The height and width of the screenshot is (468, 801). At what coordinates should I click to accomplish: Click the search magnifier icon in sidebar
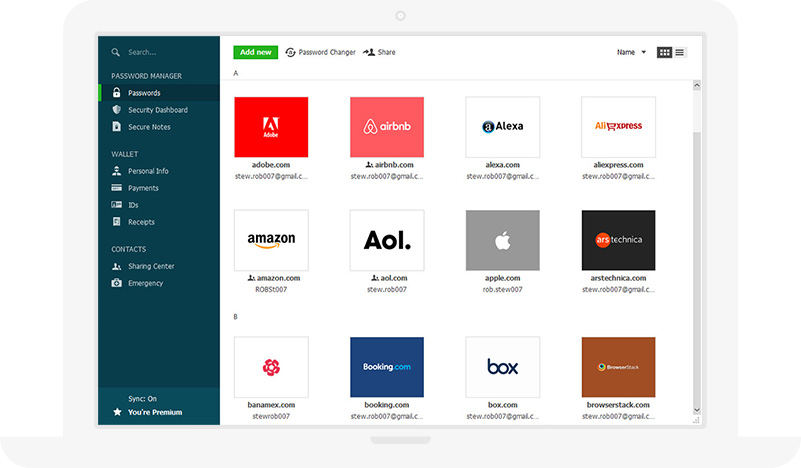116,52
